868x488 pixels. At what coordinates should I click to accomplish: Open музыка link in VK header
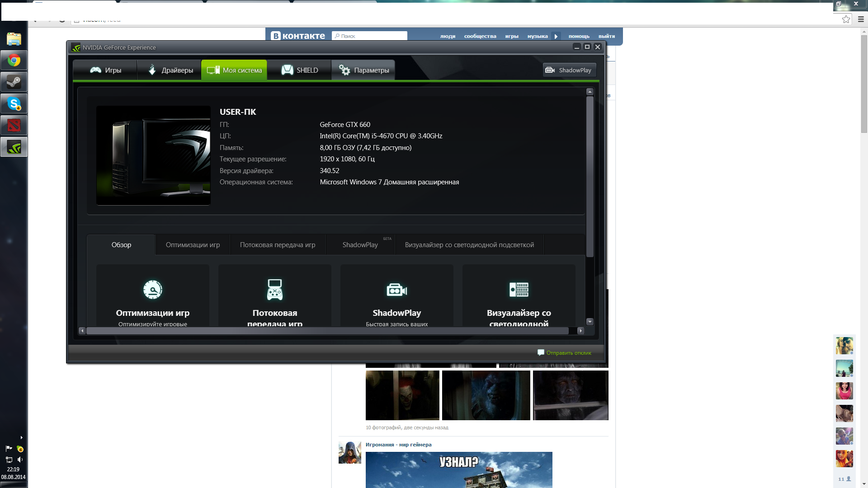(538, 37)
